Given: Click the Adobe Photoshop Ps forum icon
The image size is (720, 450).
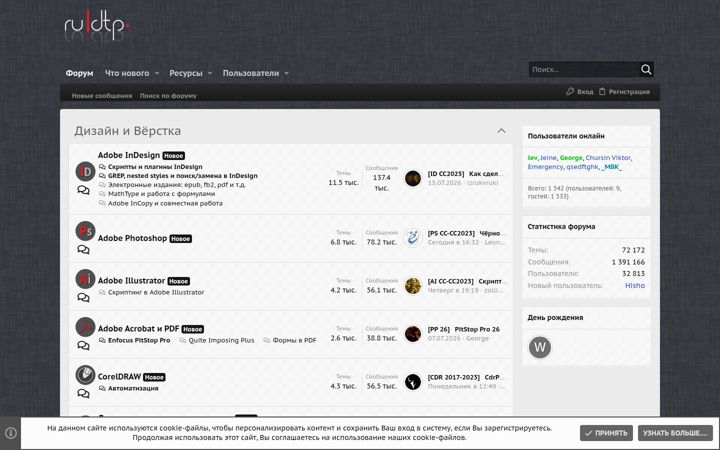Looking at the screenshot, I should click(85, 231).
